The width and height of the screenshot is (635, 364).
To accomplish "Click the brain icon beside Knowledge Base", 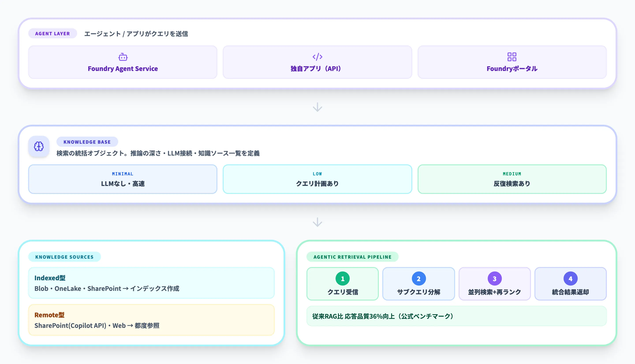I will [x=39, y=147].
